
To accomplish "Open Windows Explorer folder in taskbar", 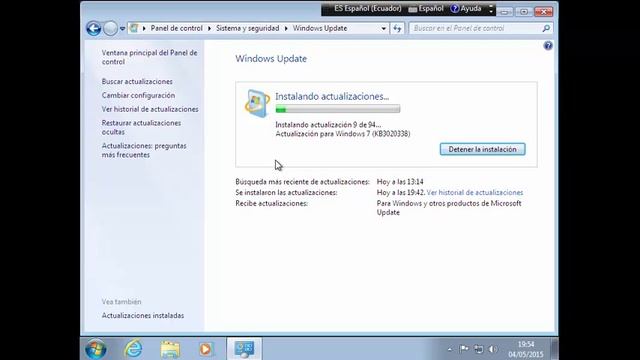I will pyautogui.click(x=170, y=349).
